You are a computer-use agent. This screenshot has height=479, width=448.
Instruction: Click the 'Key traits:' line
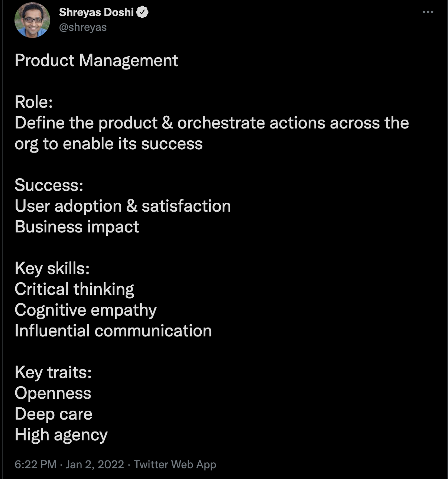coord(53,372)
